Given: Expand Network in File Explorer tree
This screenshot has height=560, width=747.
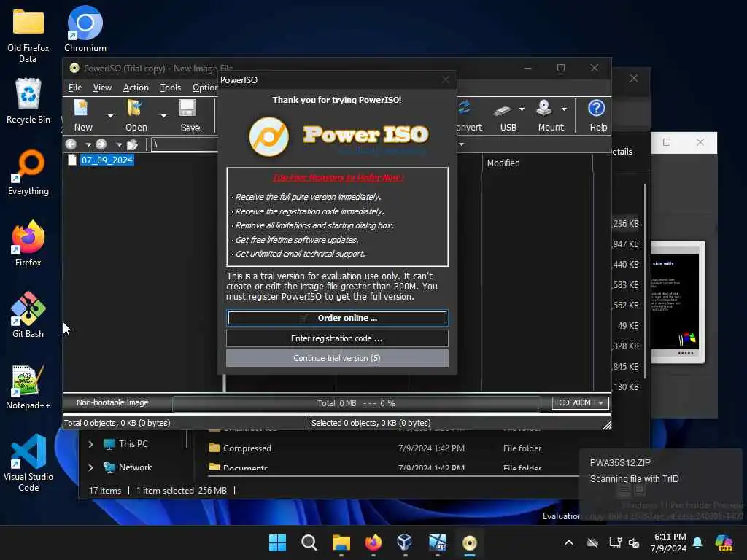Looking at the screenshot, I should tap(90, 467).
